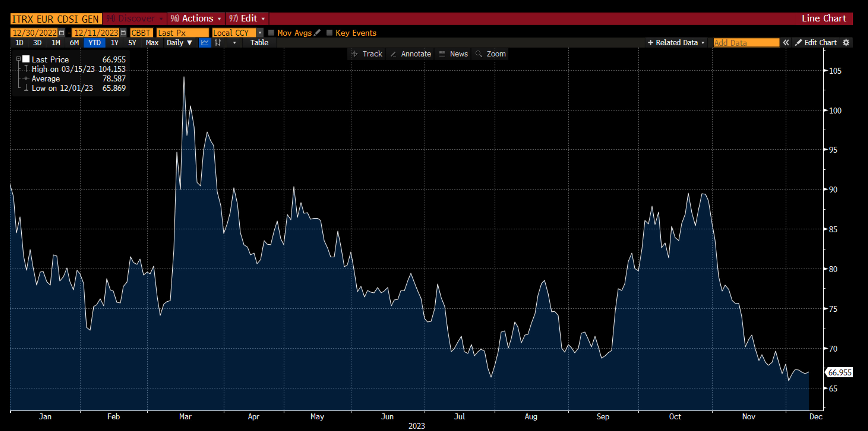Select the line chart type icon
Viewport: 868px width, 431px height.
[205, 43]
